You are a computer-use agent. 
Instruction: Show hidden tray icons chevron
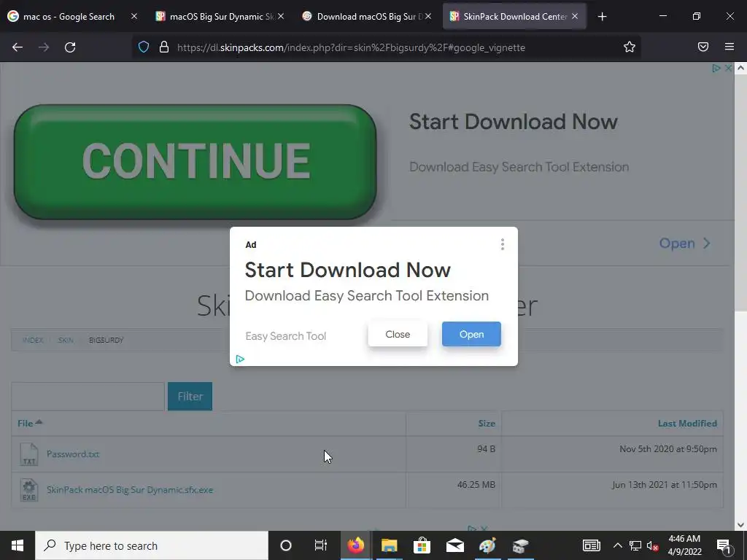pos(617,545)
